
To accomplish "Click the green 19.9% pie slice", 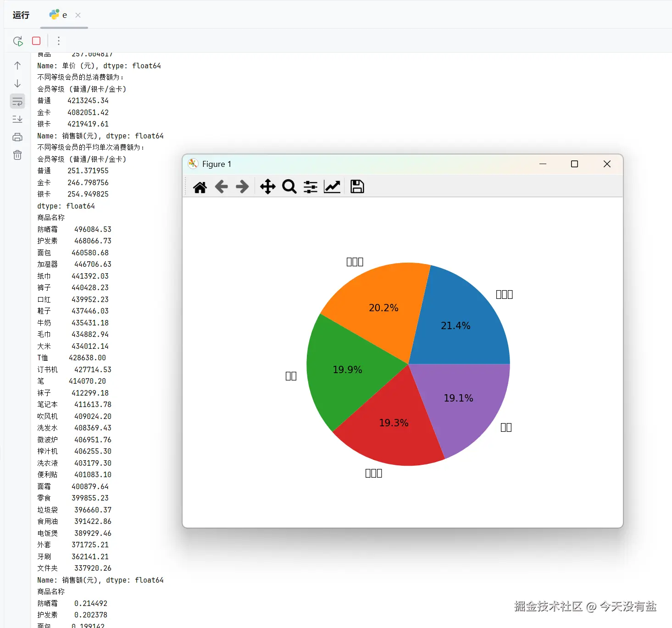I will point(347,369).
